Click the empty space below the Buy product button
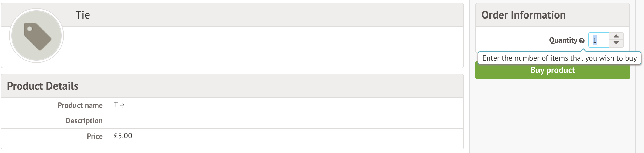 pyautogui.click(x=552, y=115)
